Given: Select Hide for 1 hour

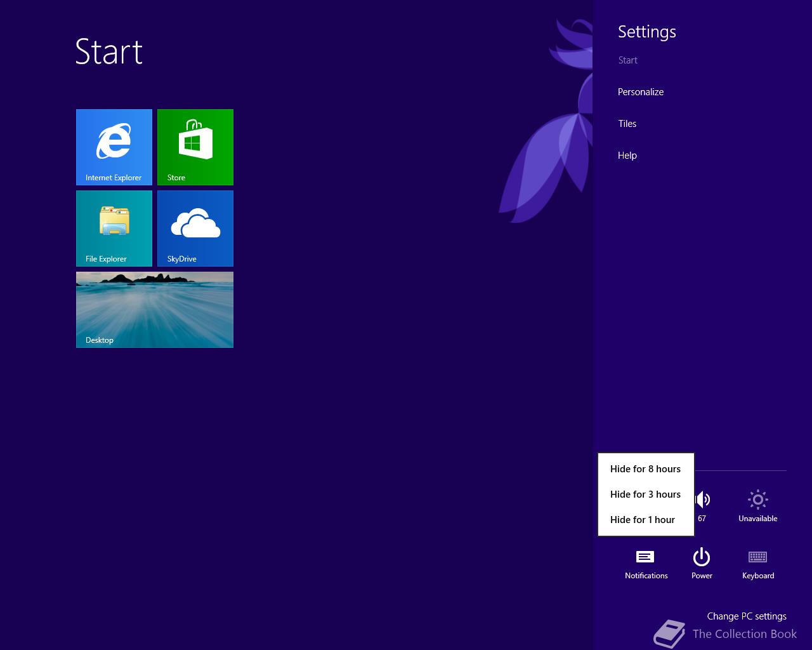Looking at the screenshot, I should coord(646,520).
